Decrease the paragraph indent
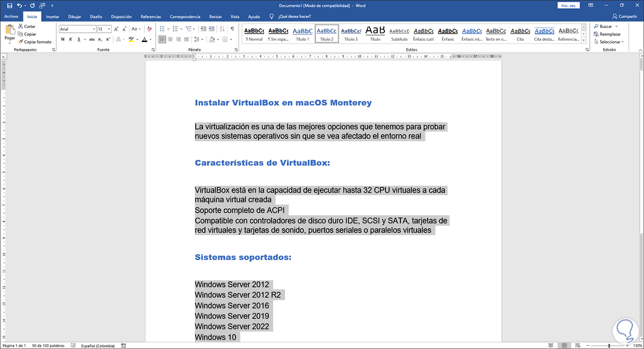Viewport: 644px width, 349px height. 202,29
